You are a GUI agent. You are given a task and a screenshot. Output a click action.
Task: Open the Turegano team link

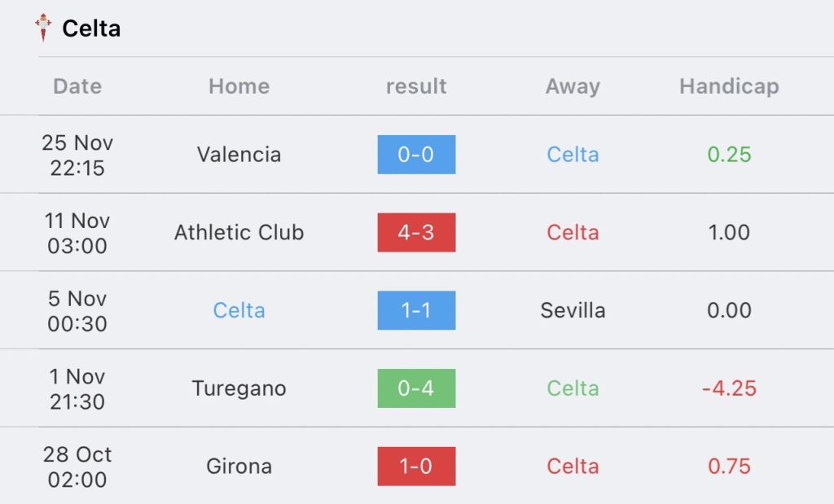[239, 388]
